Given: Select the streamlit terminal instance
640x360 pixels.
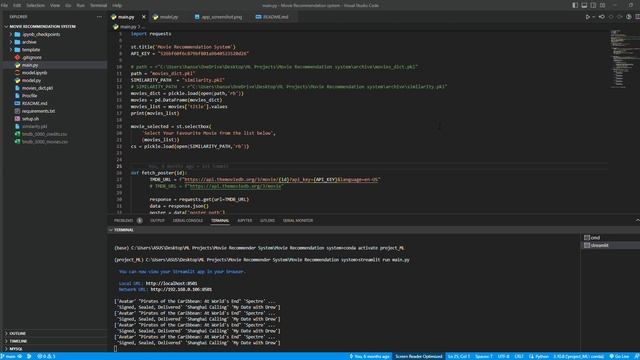Looking at the screenshot, I should click(x=610, y=245).
